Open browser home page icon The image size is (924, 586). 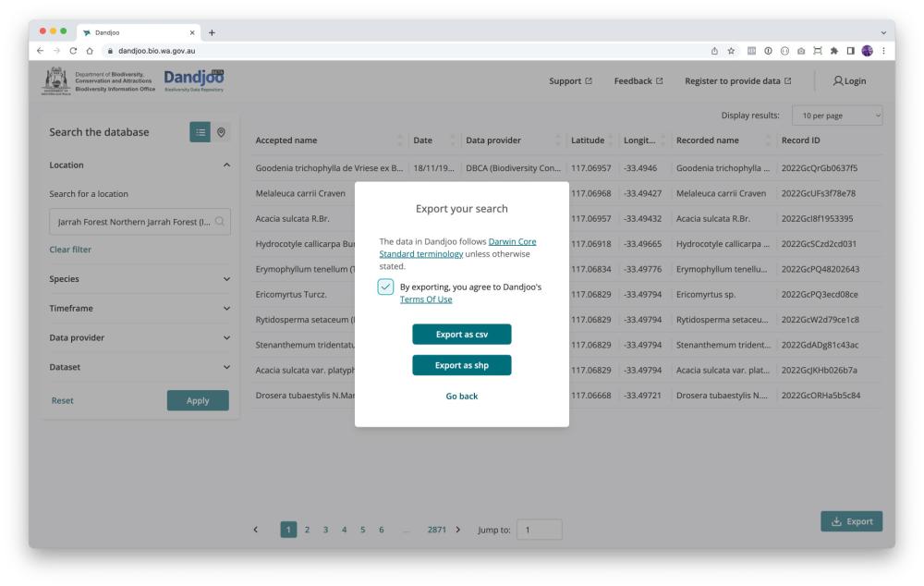(90, 51)
